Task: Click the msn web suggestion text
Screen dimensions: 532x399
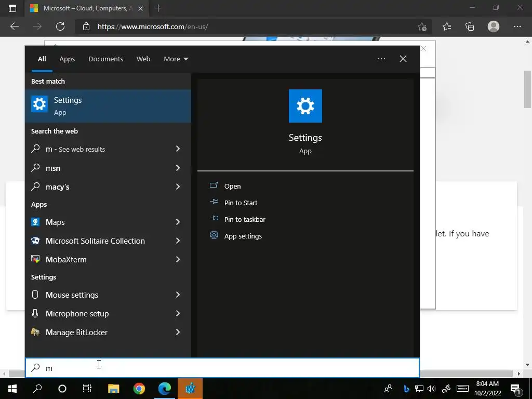Action: tap(53, 168)
